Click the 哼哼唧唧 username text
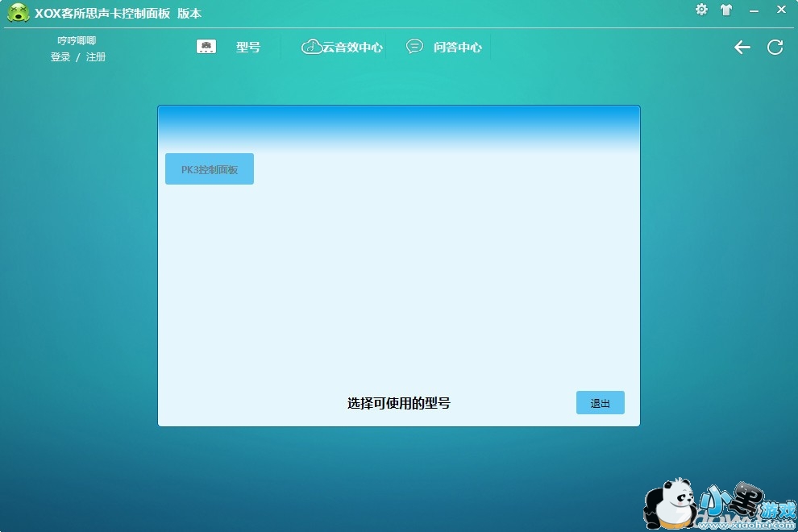Image resolution: width=798 pixels, height=532 pixels. pos(77,40)
